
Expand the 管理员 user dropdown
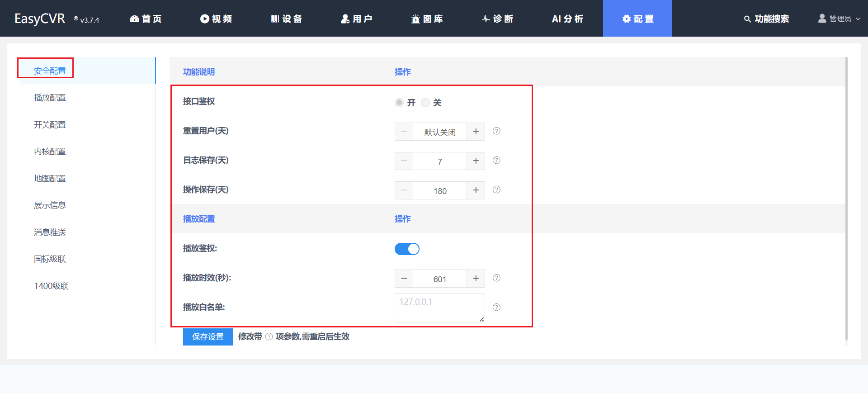[x=840, y=19]
